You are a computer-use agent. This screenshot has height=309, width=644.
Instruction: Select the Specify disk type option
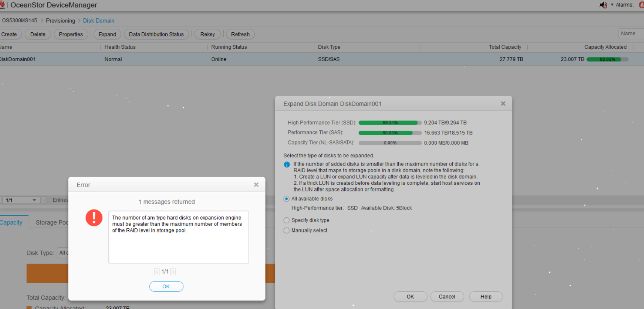pyautogui.click(x=287, y=220)
